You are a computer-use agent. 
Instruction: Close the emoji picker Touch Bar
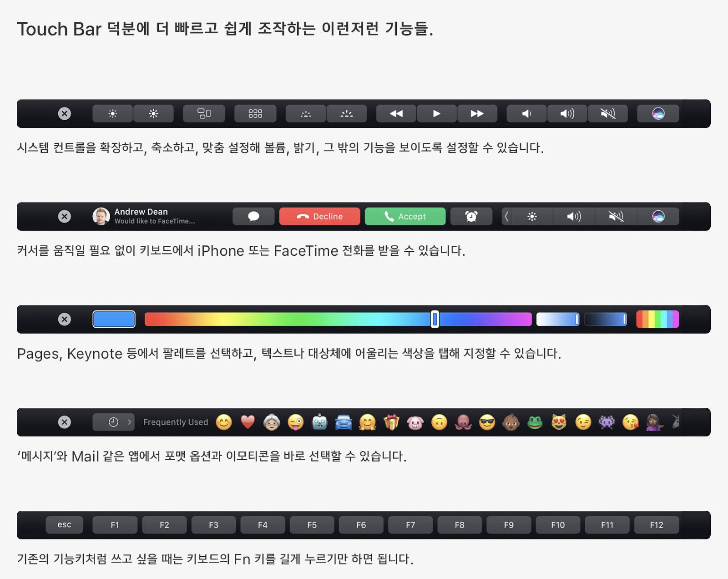click(x=65, y=422)
